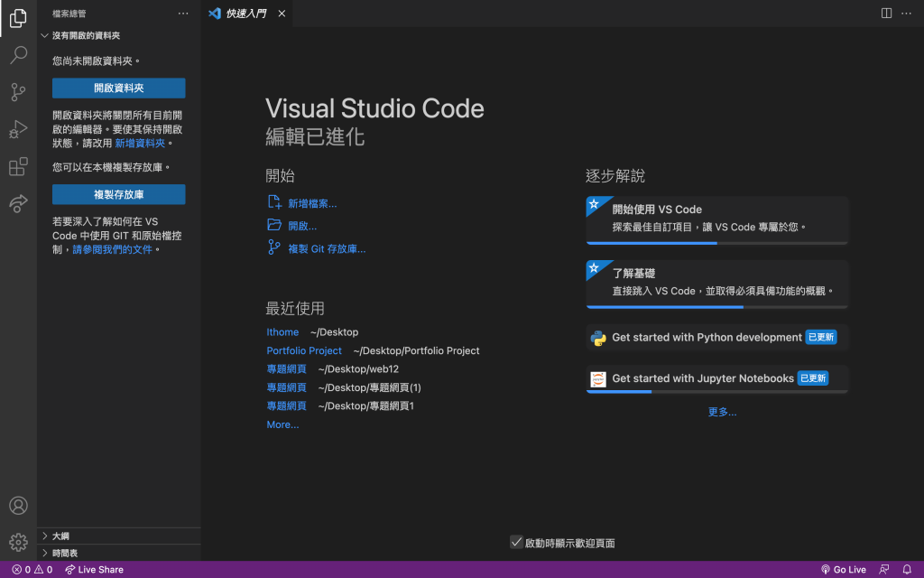Click Go Live in the status bar
This screenshot has width=924, height=578.
844,569
